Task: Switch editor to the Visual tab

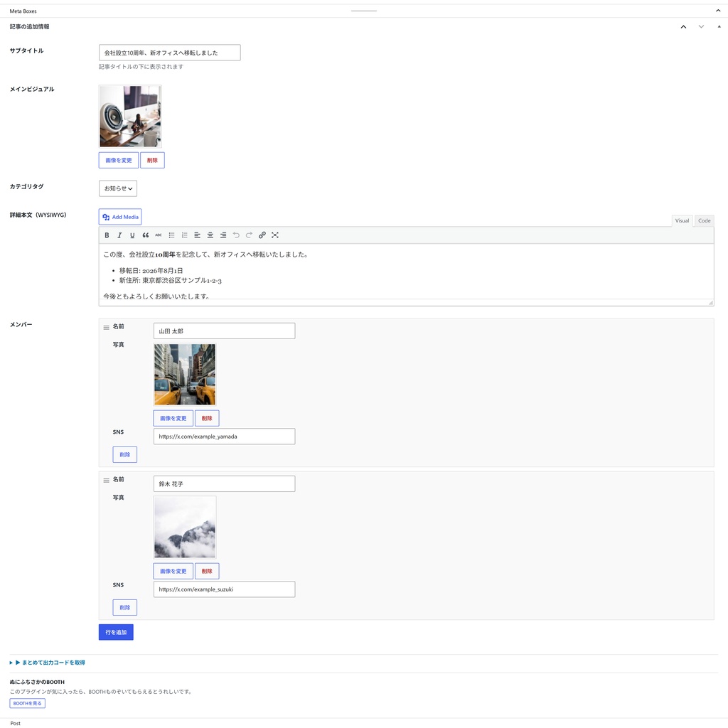Action: [x=682, y=221]
